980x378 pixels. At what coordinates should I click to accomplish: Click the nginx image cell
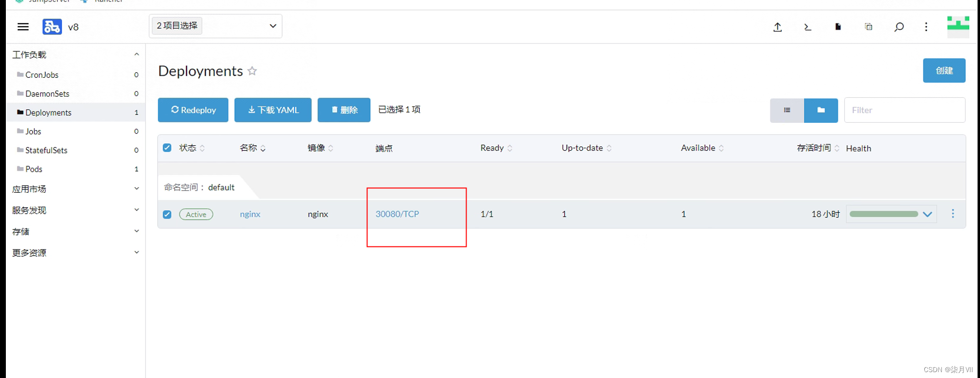(x=318, y=214)
